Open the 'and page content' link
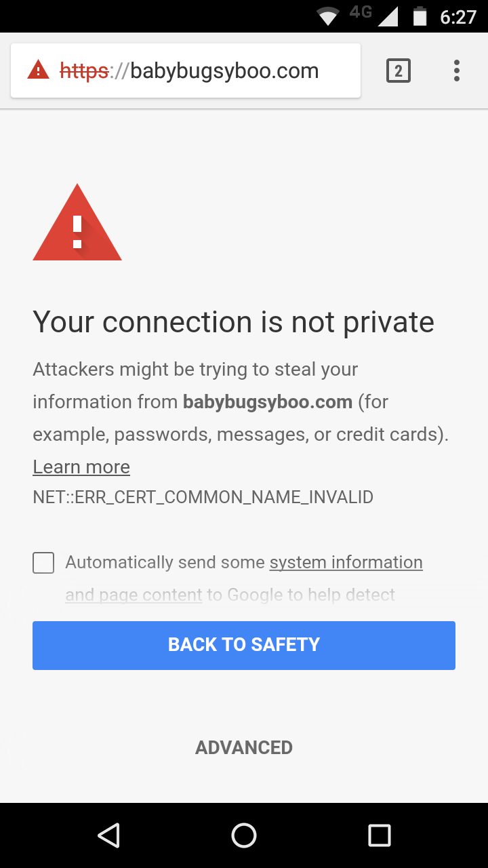488x868 pixels. tap(134, 595)
